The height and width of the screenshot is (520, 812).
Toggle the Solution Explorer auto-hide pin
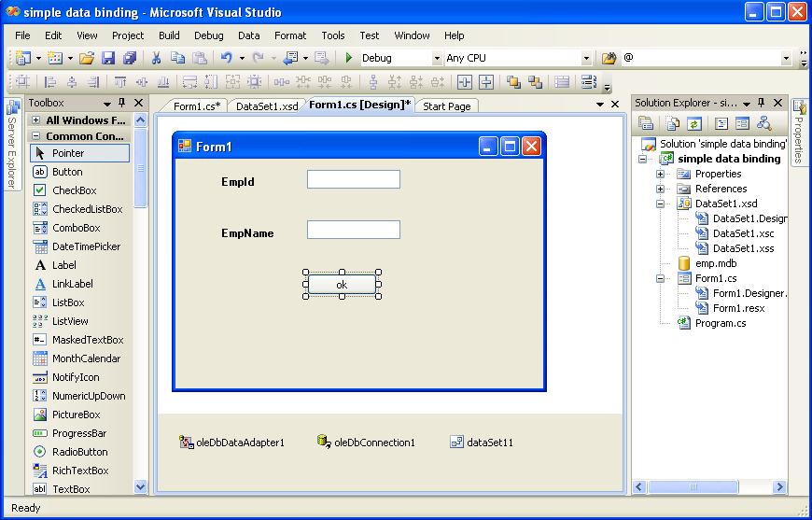point(762,103)
